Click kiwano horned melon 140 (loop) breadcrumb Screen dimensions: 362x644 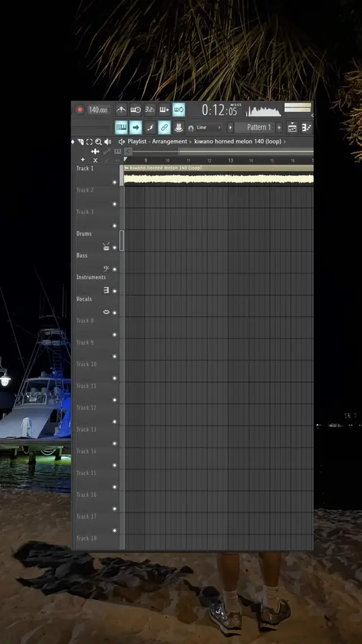(x=237, y=142)
